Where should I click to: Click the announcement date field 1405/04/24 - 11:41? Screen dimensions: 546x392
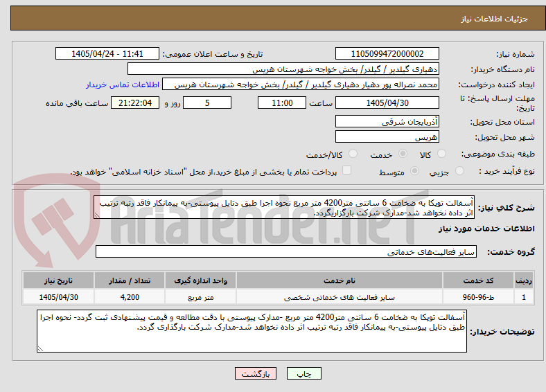(107, 53)
